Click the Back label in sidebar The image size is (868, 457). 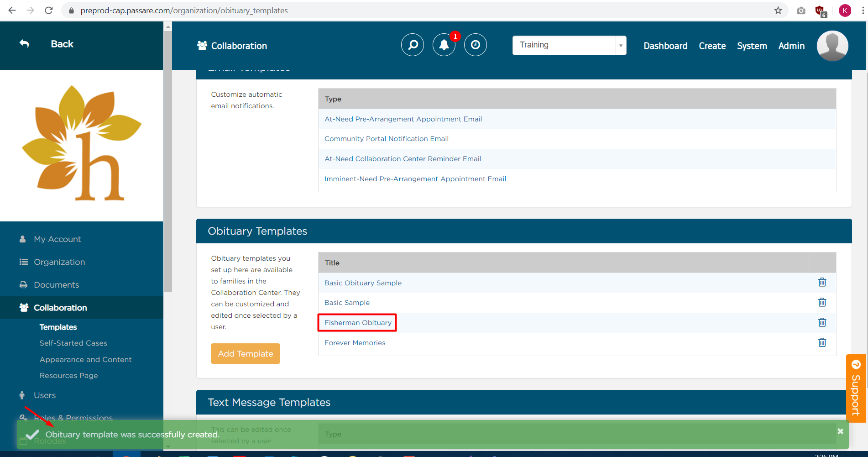point(62,44)
